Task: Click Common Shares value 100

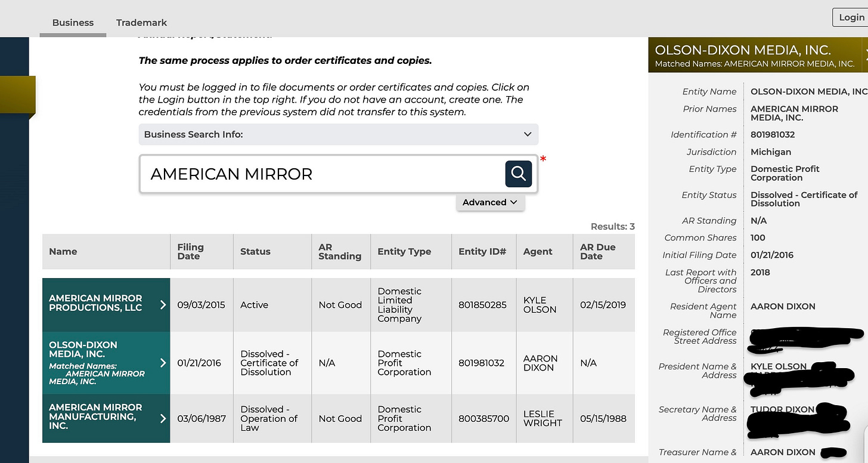Action: click(x=758, y=237)
